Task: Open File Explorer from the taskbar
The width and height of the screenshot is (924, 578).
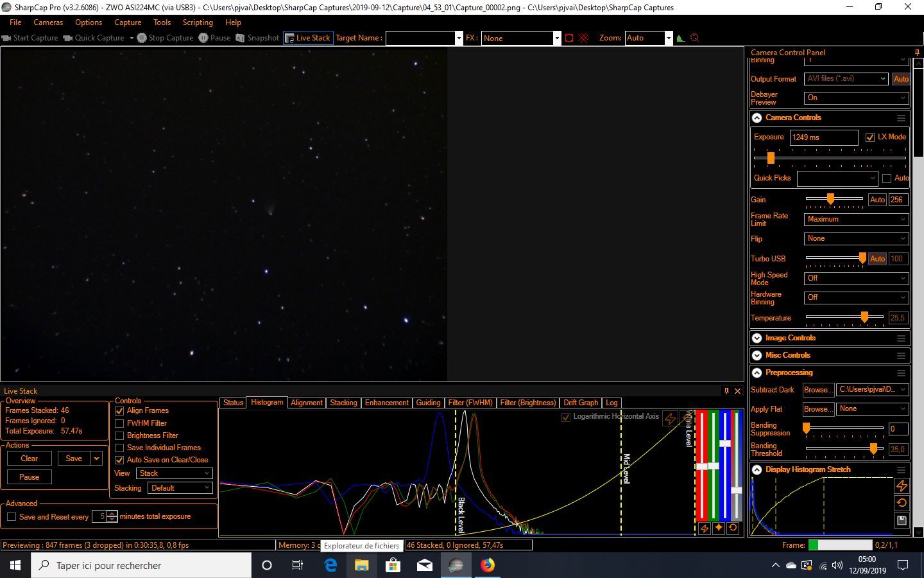Action: tap(361, 565)
